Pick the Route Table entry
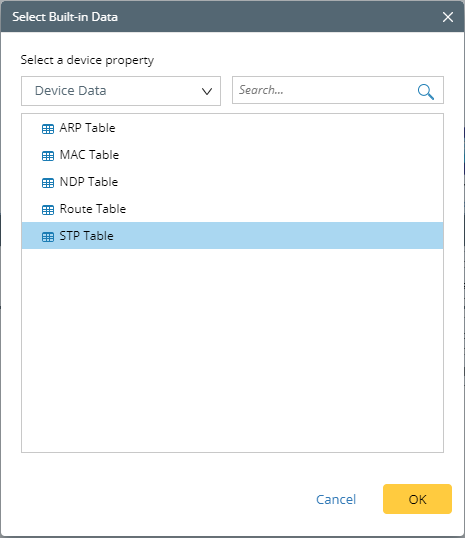The image size is (465, 538). coord(232,209)
